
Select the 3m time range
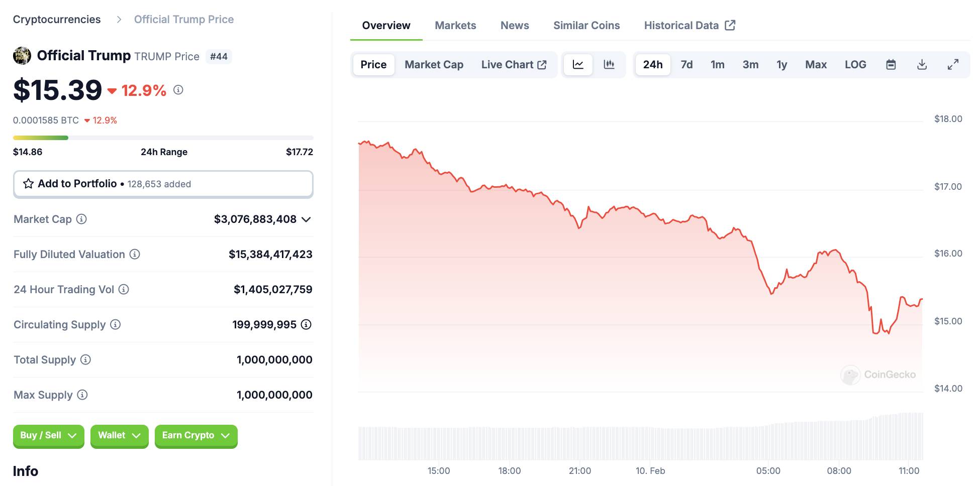(x=751, y=65)
